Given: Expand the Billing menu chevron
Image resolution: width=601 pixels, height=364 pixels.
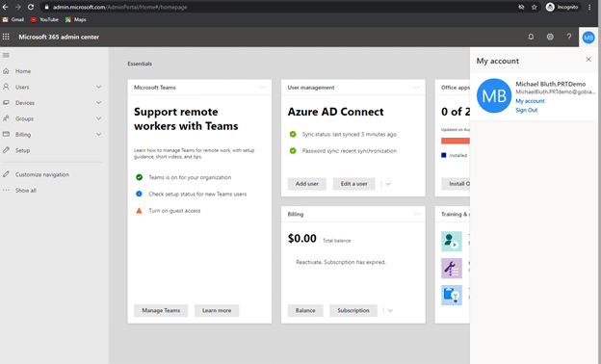Looking at the screenshot, I should [x=98, y=135].
